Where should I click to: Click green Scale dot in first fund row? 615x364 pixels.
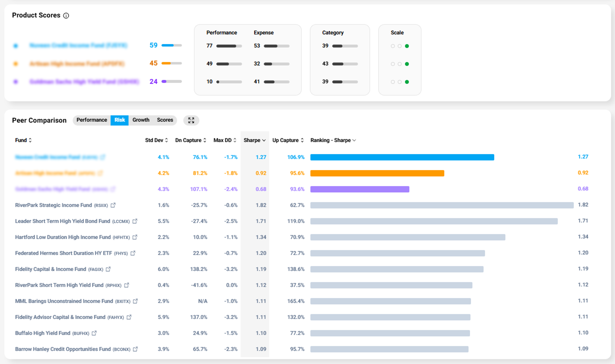point(407,46)
